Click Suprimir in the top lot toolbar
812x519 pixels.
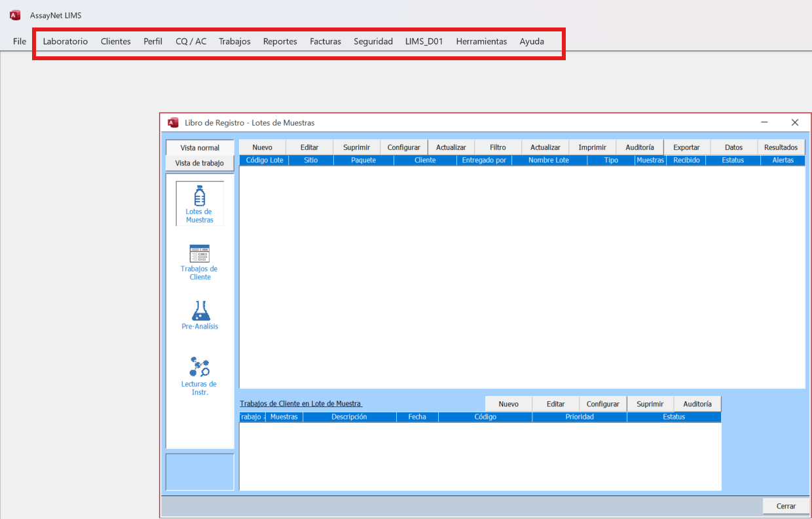coord(357,147)
